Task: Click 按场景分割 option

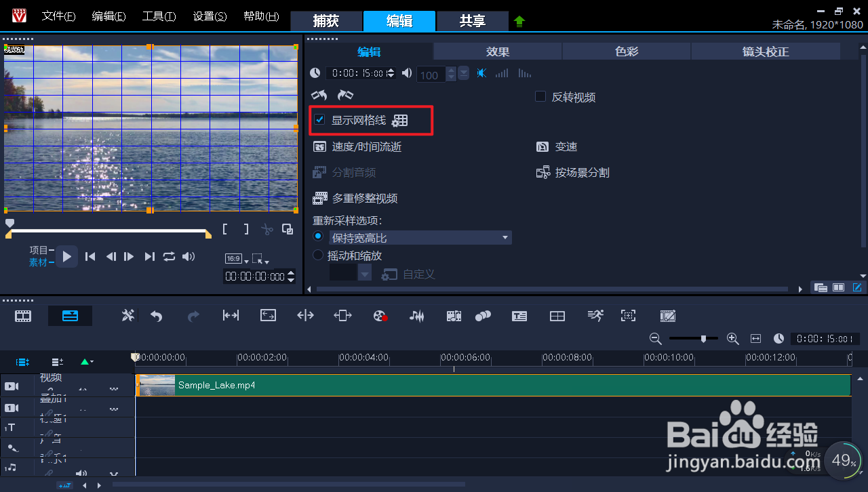Action: (x=573, y=172)
